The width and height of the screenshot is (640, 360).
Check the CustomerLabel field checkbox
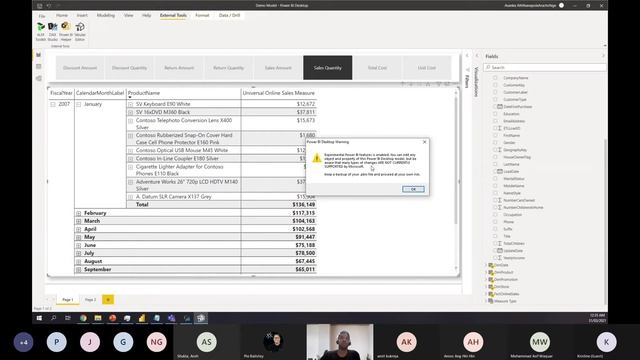(x=495, y=92)
